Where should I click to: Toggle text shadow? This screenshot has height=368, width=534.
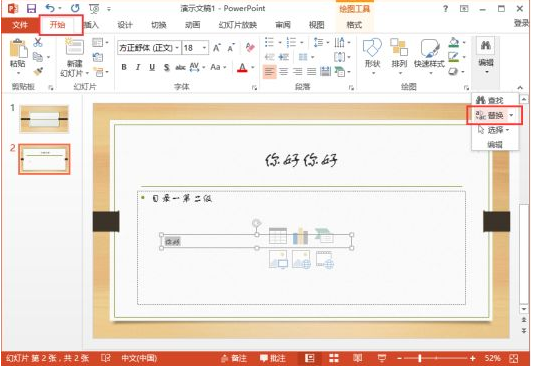[166, 67]
